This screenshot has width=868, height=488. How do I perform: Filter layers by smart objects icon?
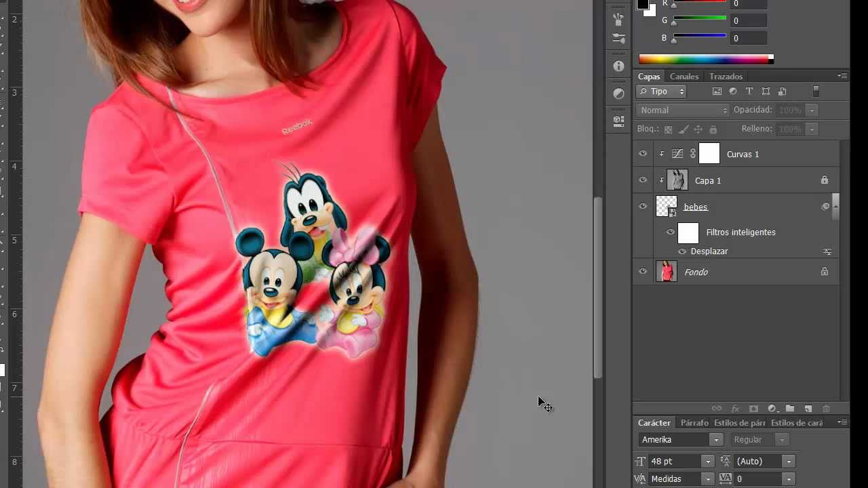point(782,91)
